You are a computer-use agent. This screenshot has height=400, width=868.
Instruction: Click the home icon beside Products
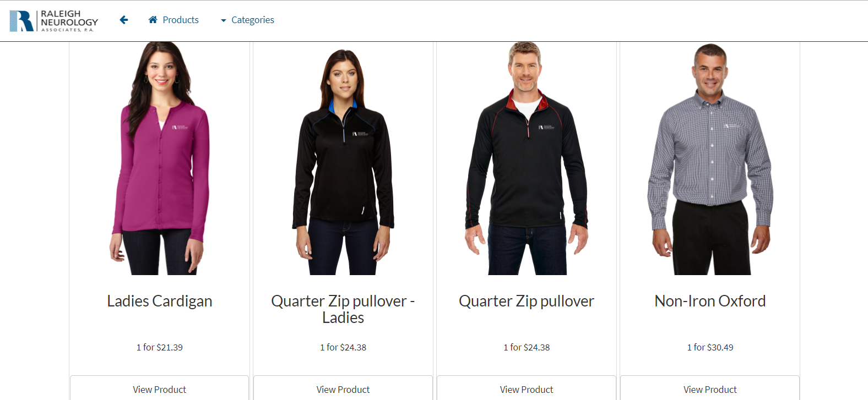tap(153, 20)
